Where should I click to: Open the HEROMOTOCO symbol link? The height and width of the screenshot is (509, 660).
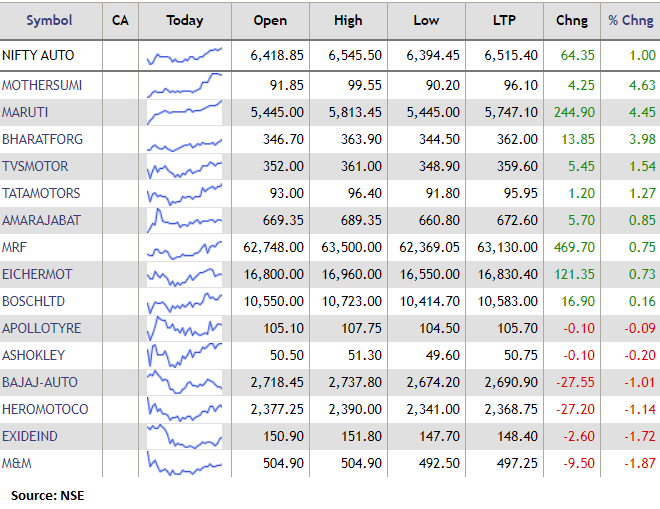45,409
